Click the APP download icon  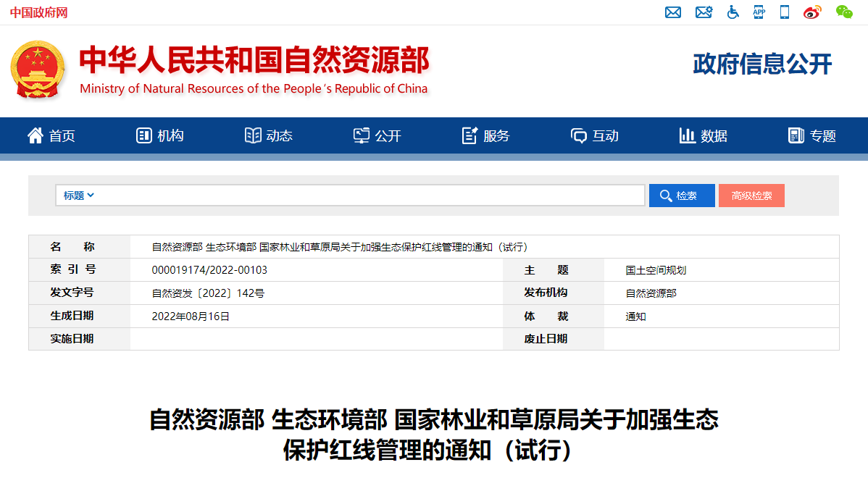coord(759,12)
